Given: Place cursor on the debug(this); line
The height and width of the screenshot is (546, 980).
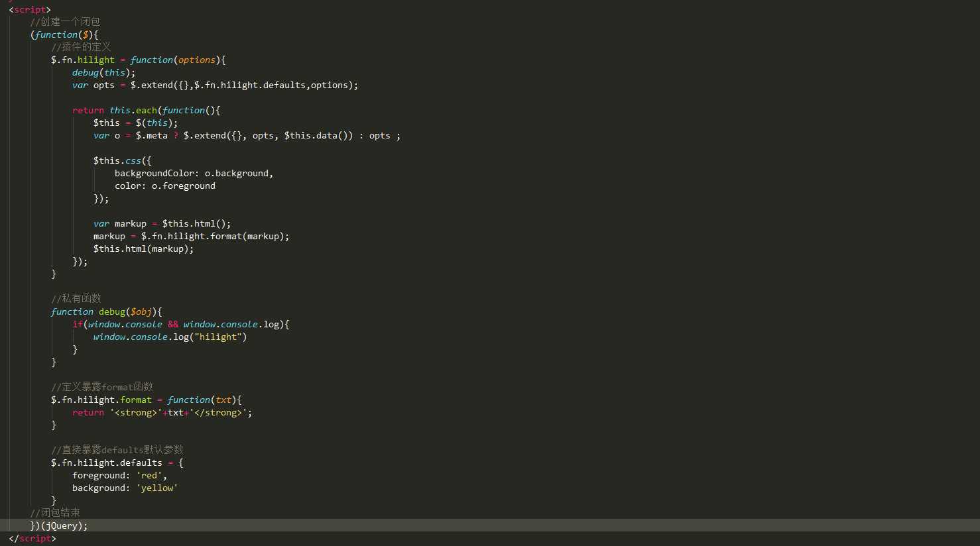Looking at the screenshot, I should [104, 72].
